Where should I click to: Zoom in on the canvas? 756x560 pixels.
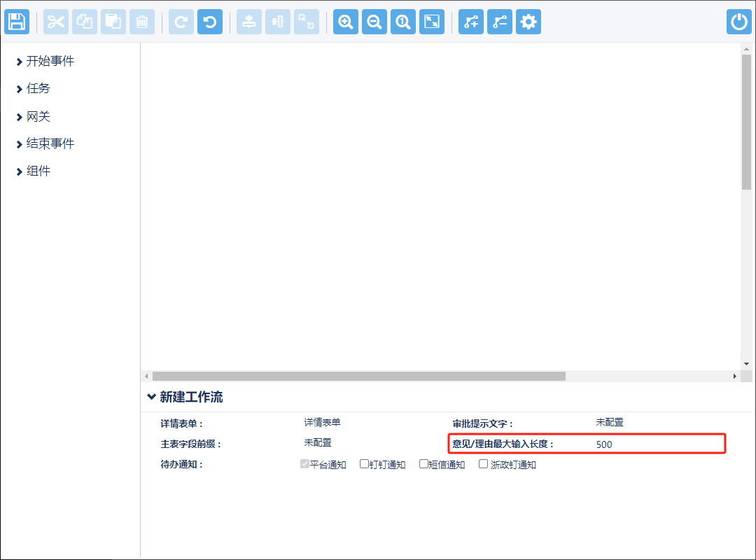[345, 22]
